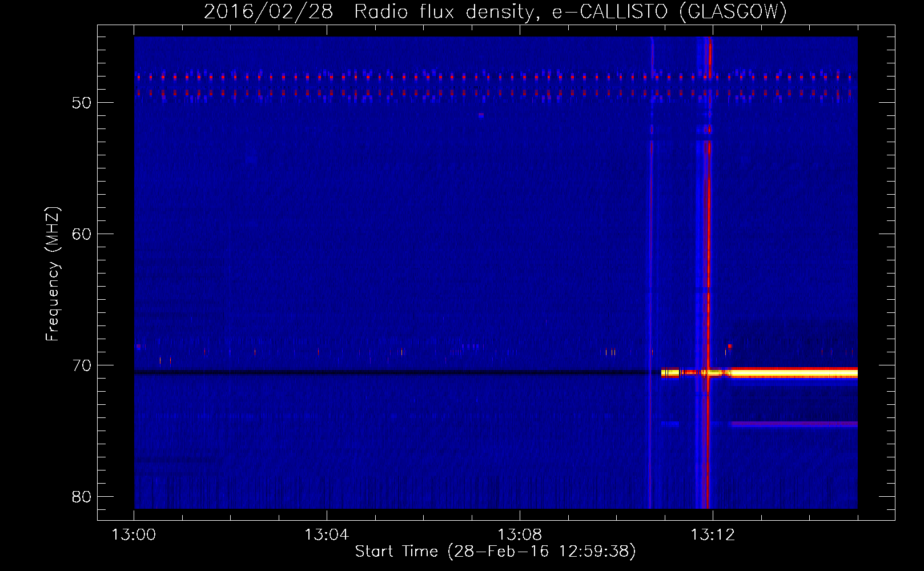Click the 80 MHz frequency tick label
924x571 pixels.
coord(82,497)
